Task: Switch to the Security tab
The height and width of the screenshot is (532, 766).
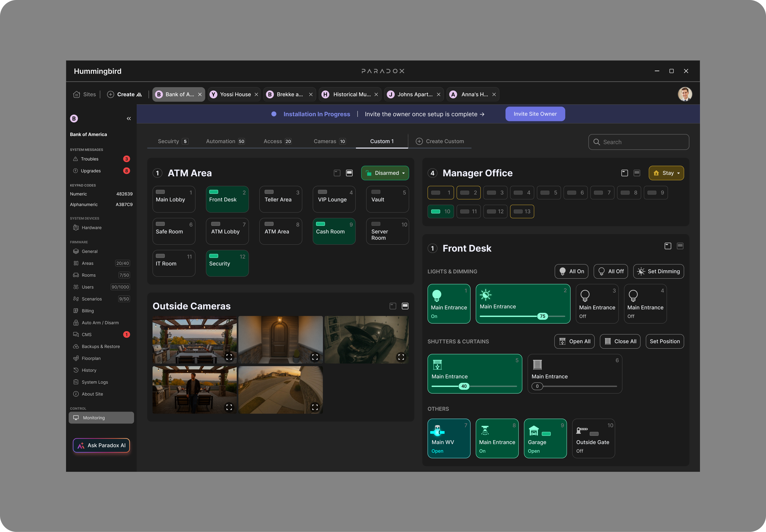Action: click(173, 141)
